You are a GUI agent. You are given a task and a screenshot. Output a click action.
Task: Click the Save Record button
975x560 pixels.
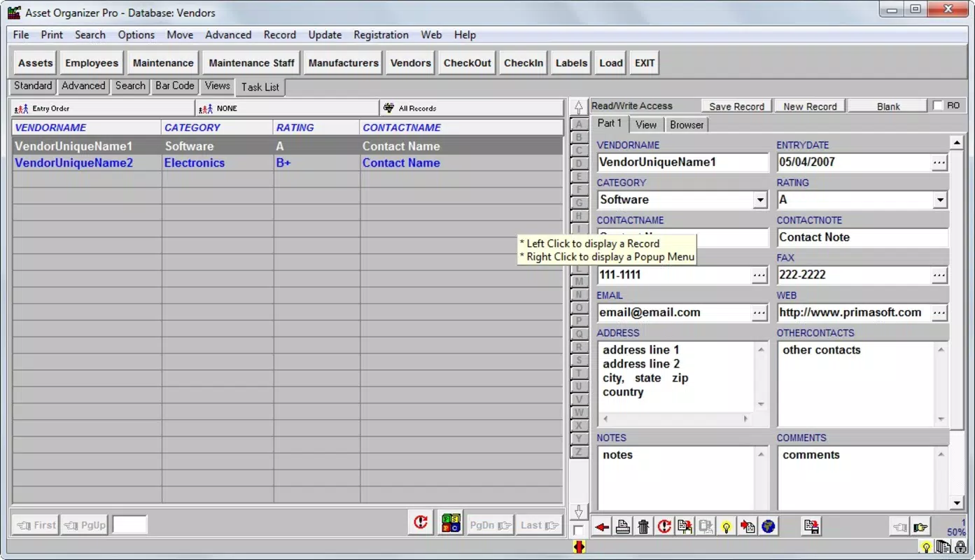[x=736, y=106]
